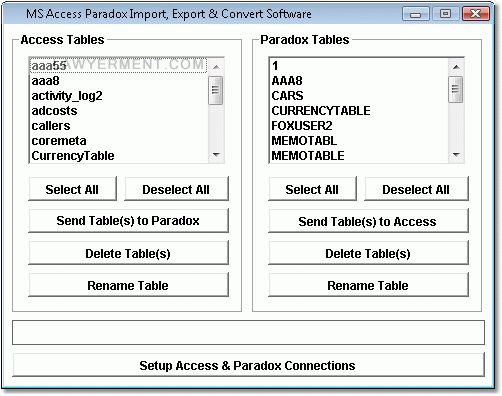502x396 pixels.
Task: Select table 1 in Paradox Tables
Action: coord(359,65)
